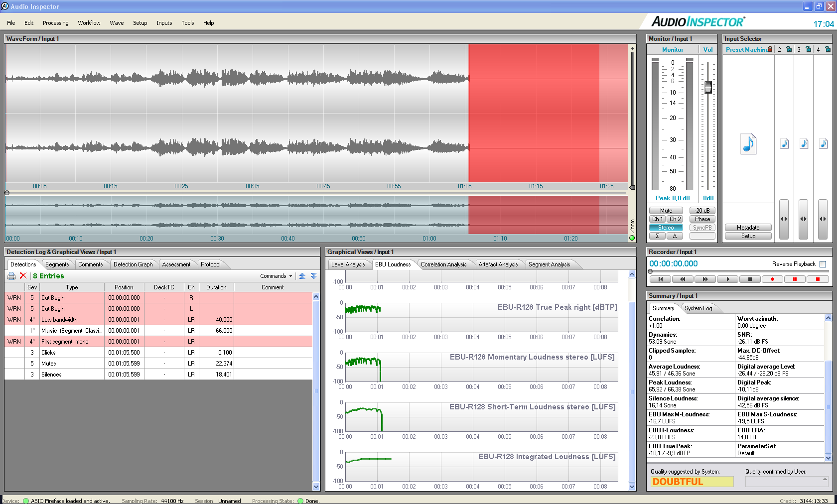This screenshot has height=504, width=837.
Task: Open the File menu
Action: [11, 23]
